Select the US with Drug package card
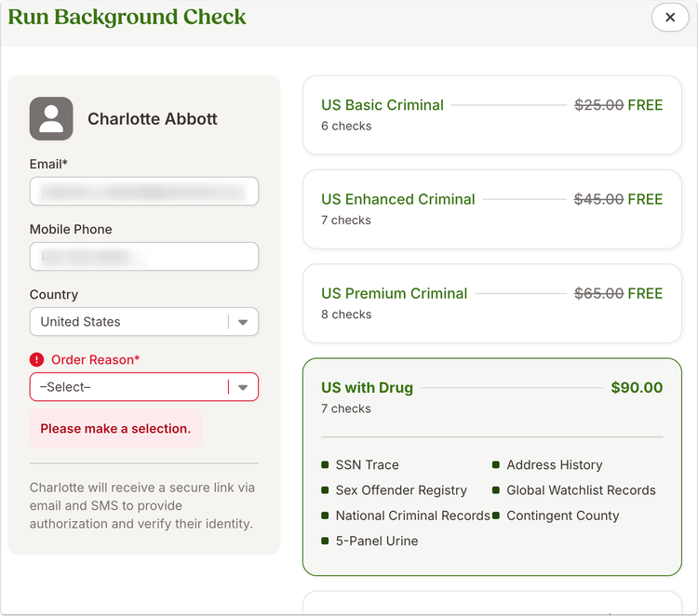This screenshot has width=698, height=616. tap(492, 467)
